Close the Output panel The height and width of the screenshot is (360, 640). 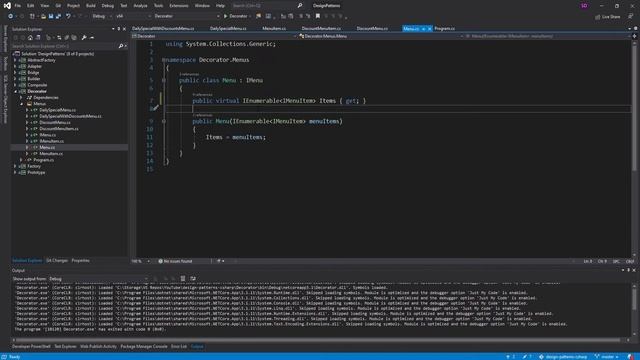point(634,270)
